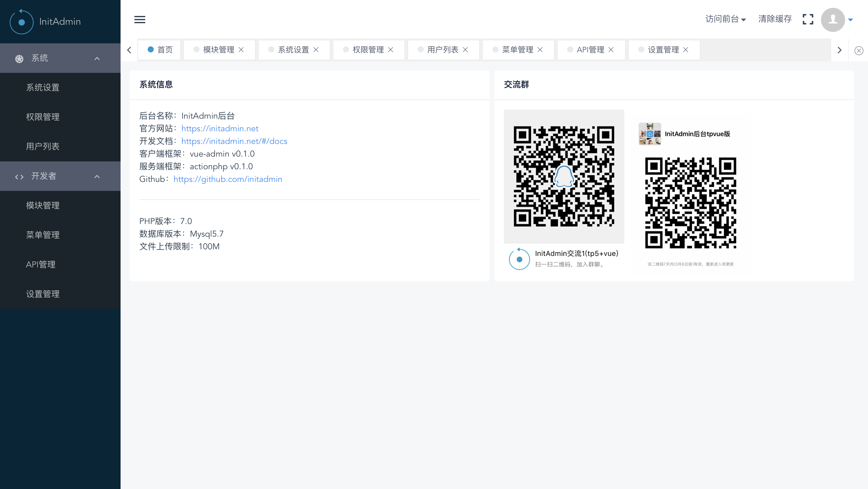Click the PHP版本 7.0 line
Image resolution: width=868 pixels, height=489 pixels.
tap(165, 221)
